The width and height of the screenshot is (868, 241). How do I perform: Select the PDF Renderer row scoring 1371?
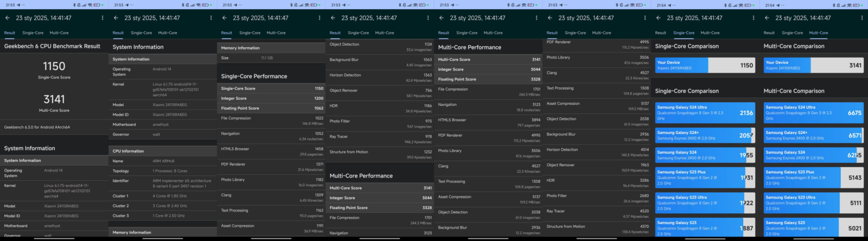pos(271,167)
